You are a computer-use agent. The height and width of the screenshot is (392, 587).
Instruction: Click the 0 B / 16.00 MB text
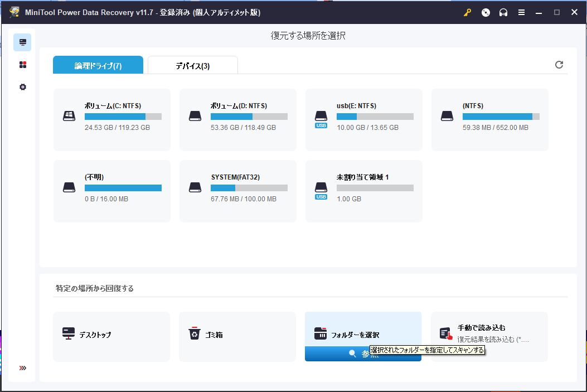click(106, 199)
